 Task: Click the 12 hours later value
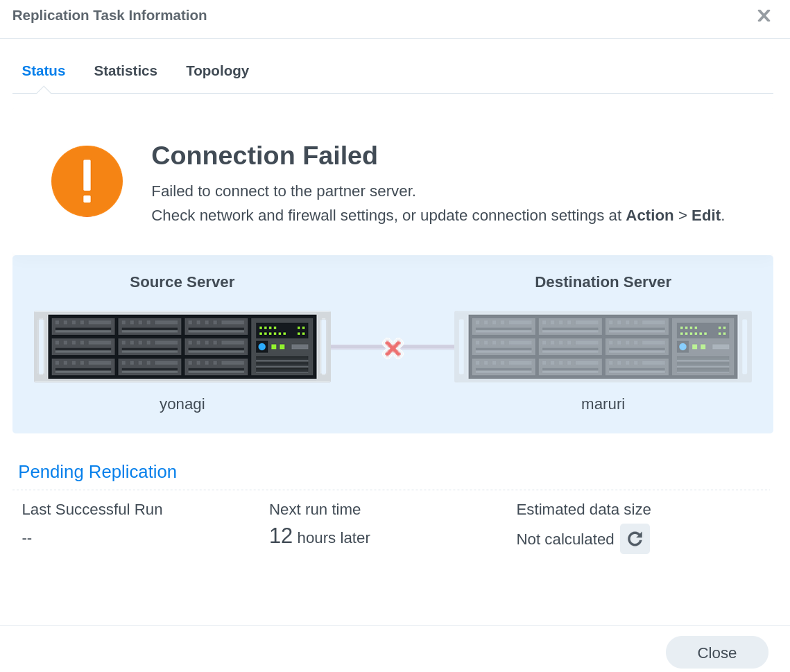coord(320,537)
